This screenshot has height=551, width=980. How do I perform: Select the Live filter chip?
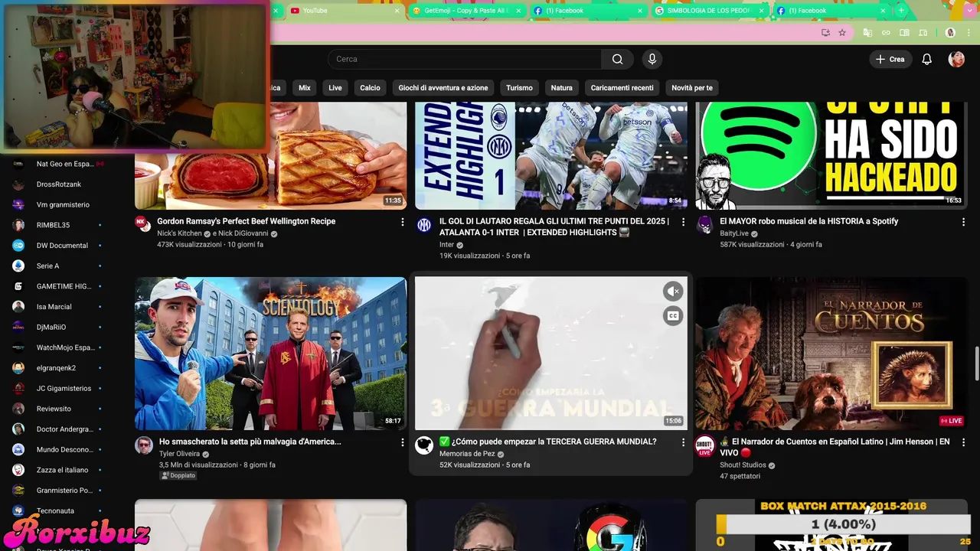[335, 88]
